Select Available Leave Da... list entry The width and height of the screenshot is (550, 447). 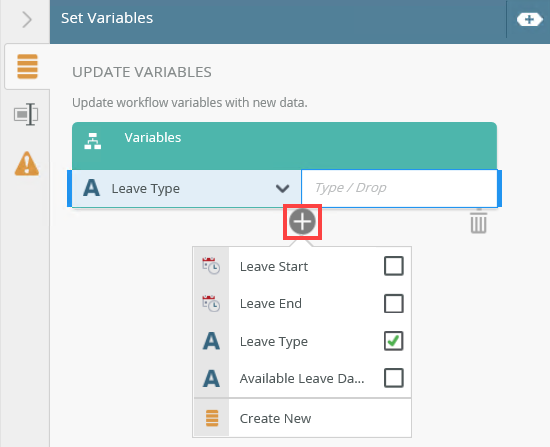click(302, 378)
